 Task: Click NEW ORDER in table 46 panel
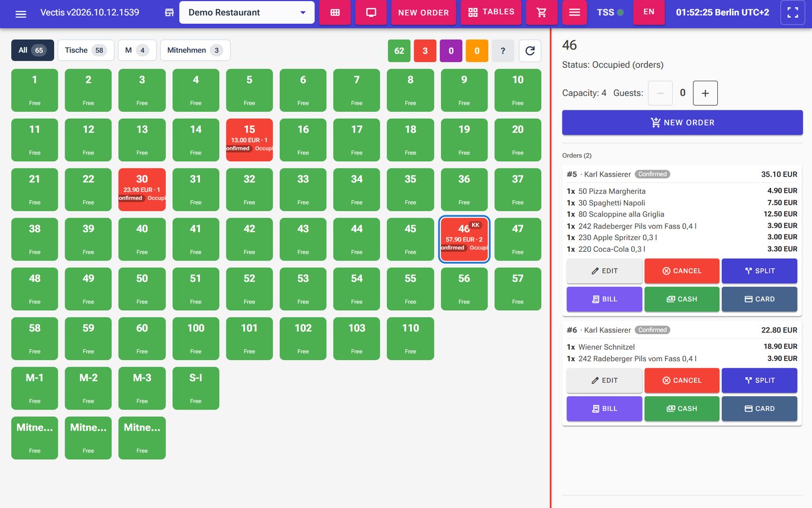coord(682,122)
